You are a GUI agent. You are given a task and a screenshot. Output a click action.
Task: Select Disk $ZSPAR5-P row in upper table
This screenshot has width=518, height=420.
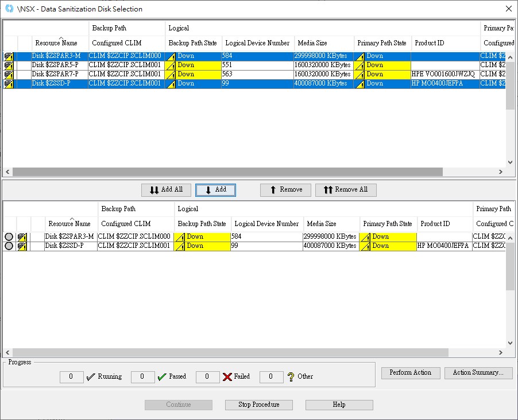point(254,65)
